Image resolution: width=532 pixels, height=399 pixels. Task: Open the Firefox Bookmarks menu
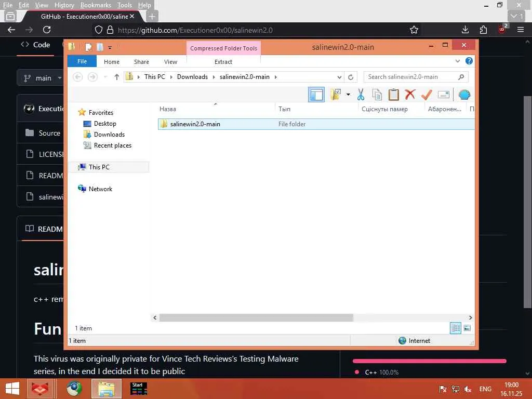point(96,5)
